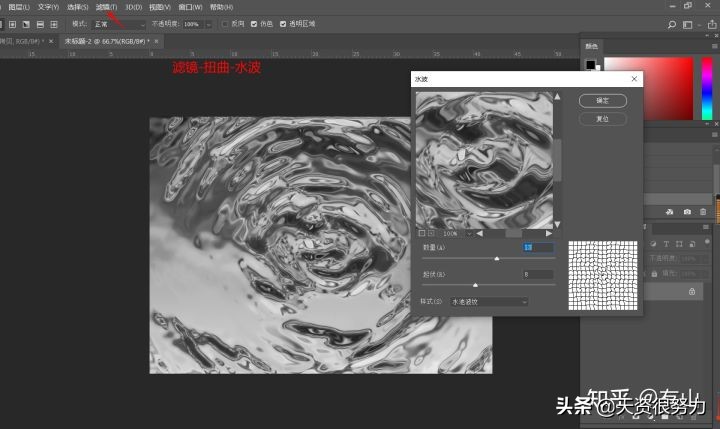
Task: Open the 视图(V) view menu
Action: (x=160, y=7)
